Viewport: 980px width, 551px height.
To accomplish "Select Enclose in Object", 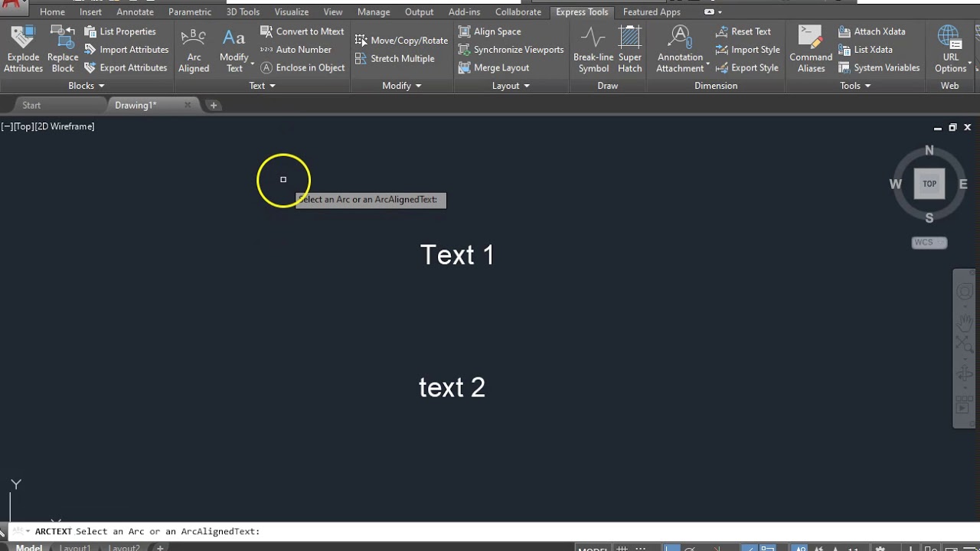I will 302,67.
